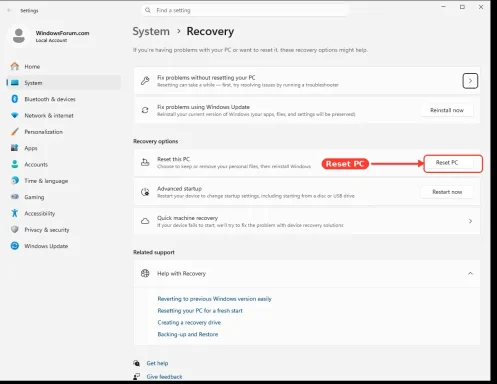Image resolution: width=497 pixels, height=384 pixels.
Task: Click the Advanced startup title text
Action: pos(179,189)
